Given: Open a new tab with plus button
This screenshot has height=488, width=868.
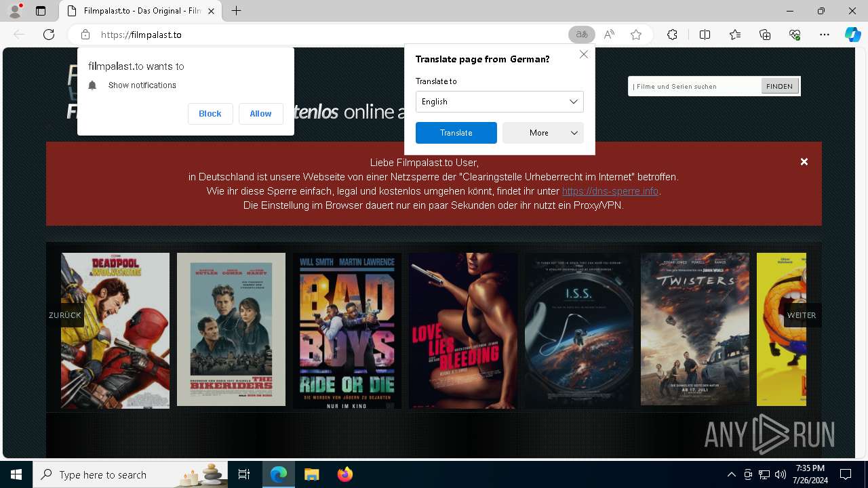Looking at the screenshot, I should click(x=236, y=11).
